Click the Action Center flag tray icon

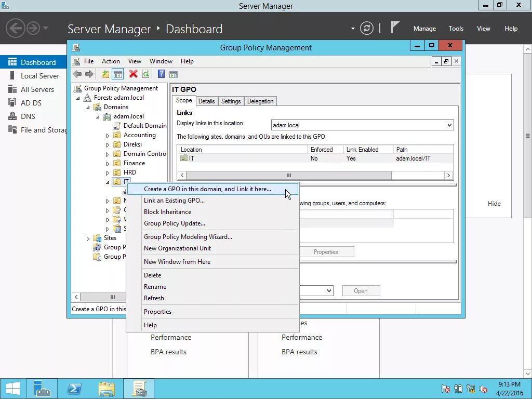(445, 389)
